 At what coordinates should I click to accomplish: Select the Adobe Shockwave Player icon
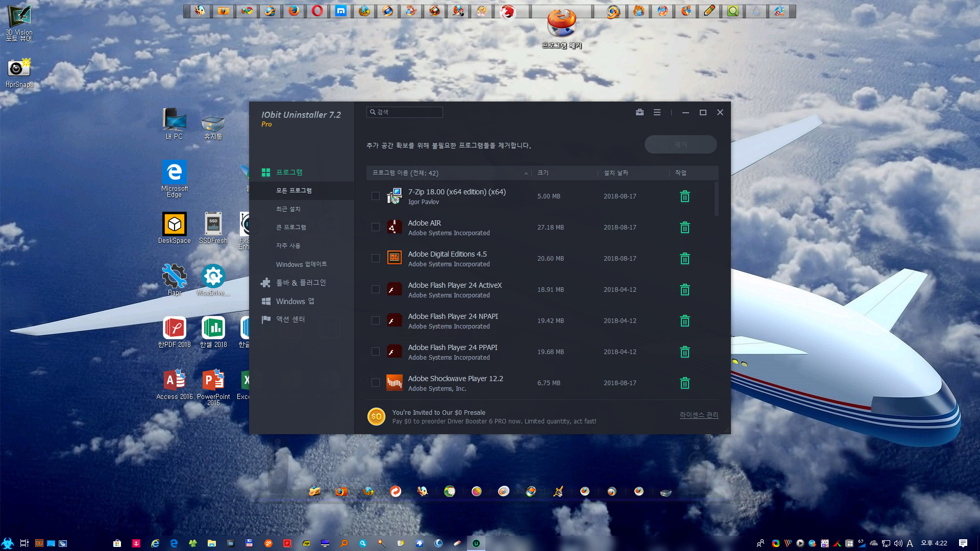coord(394,383)
